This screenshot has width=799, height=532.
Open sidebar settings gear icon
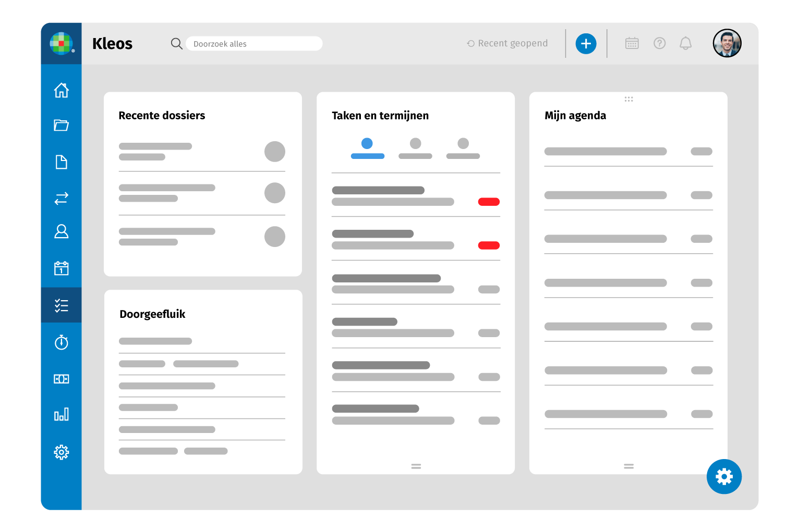coord(62,452)
